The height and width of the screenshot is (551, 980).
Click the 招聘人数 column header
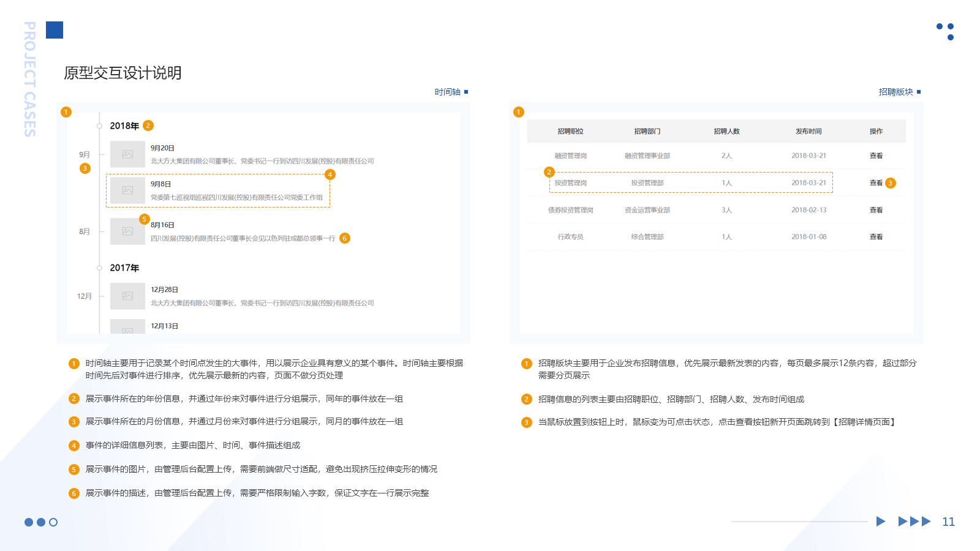(x=726, y=132)
